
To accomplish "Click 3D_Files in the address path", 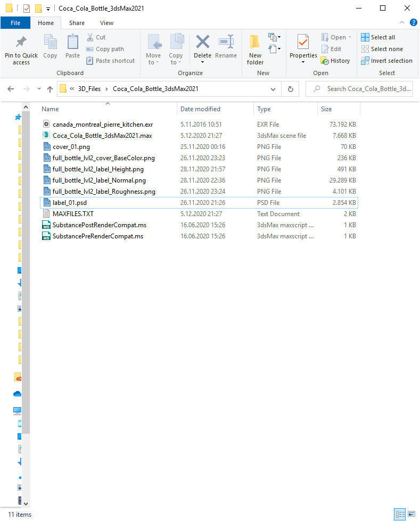I will (x=89, y=89).
